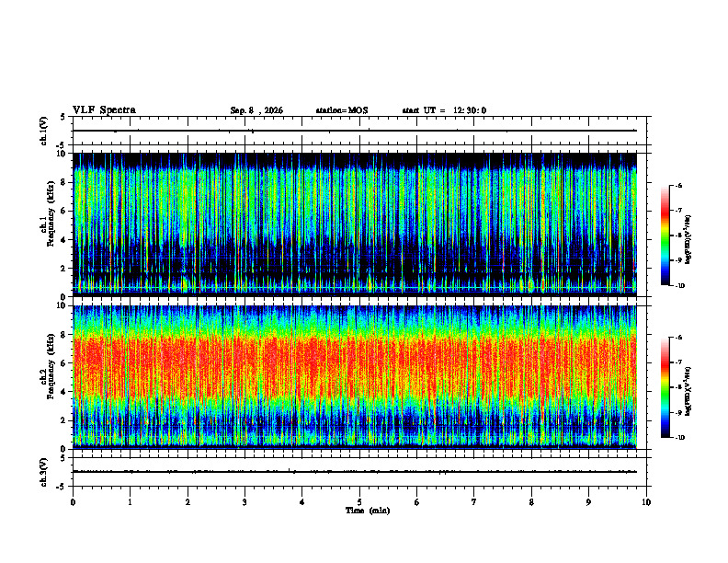The width and height of the screenshot is (728, 563).
Task: Click the station=MOS header text
Action: pyautogui.click(x=342, y=110)
